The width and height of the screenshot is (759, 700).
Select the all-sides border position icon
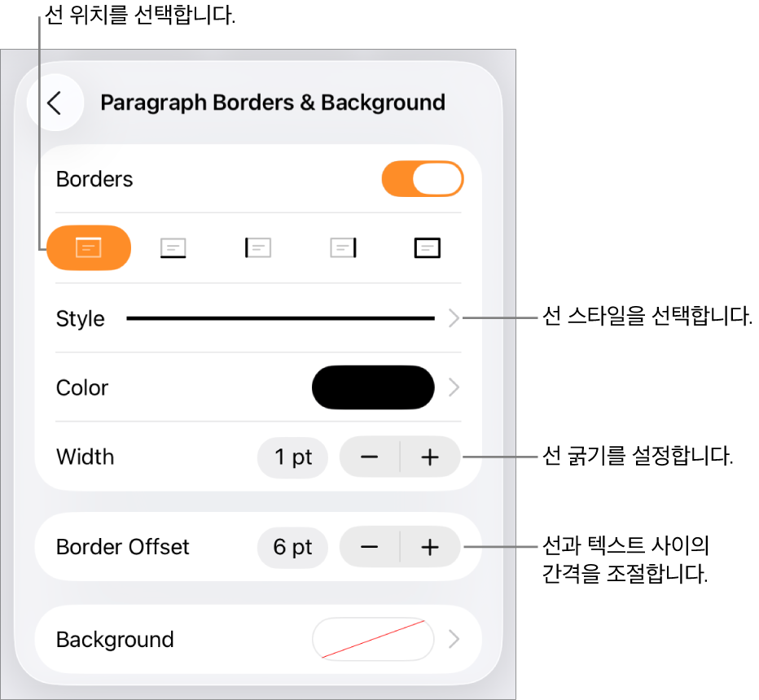[428, 247]
